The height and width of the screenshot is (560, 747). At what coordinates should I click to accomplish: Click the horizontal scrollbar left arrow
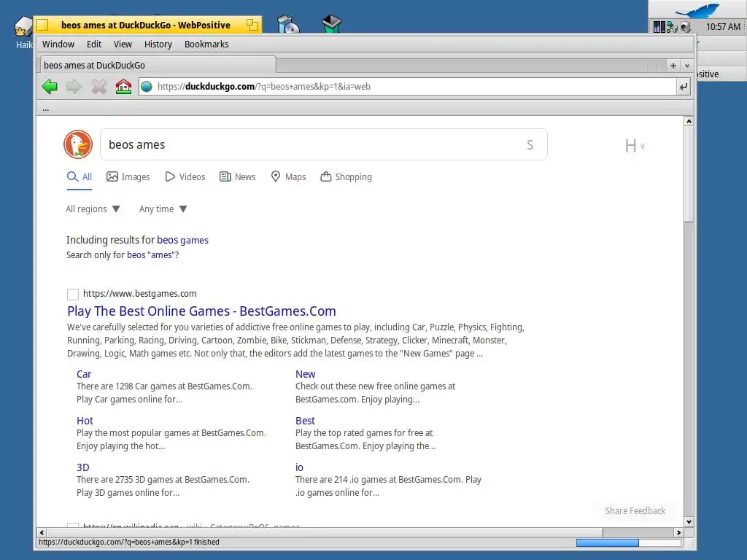coord(42,532)
